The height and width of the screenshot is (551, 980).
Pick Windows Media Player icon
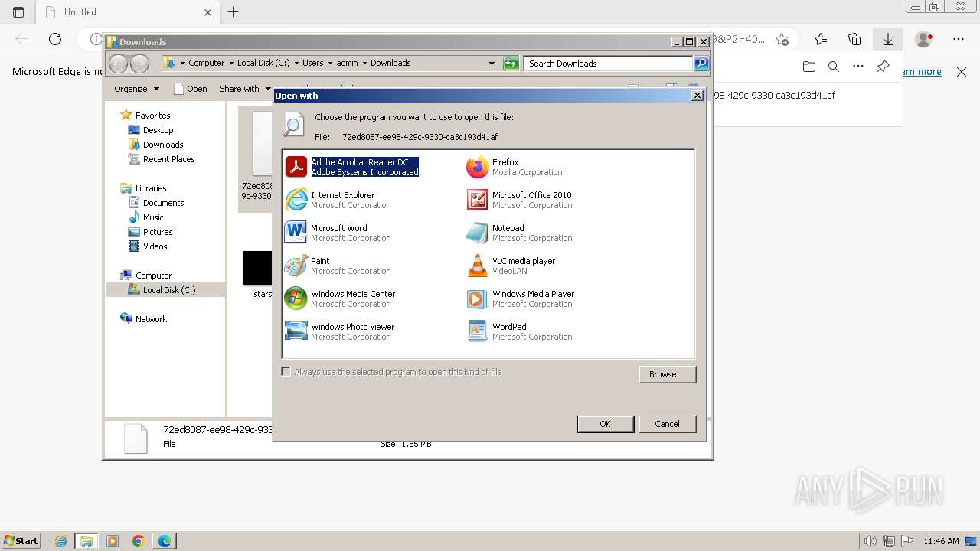477,298
